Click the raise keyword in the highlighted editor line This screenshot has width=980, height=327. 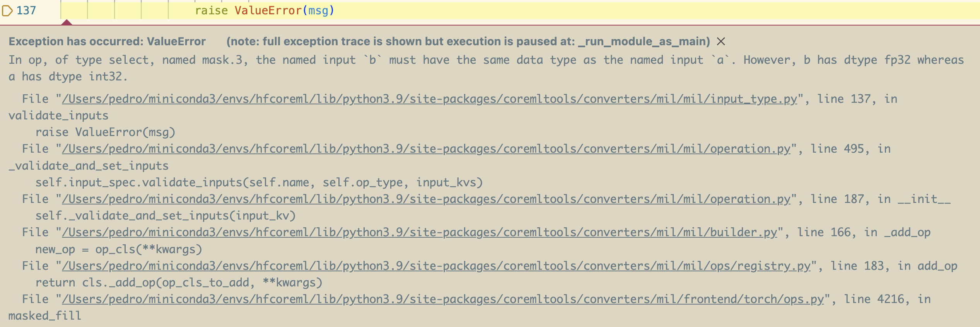tap(211, 10)
